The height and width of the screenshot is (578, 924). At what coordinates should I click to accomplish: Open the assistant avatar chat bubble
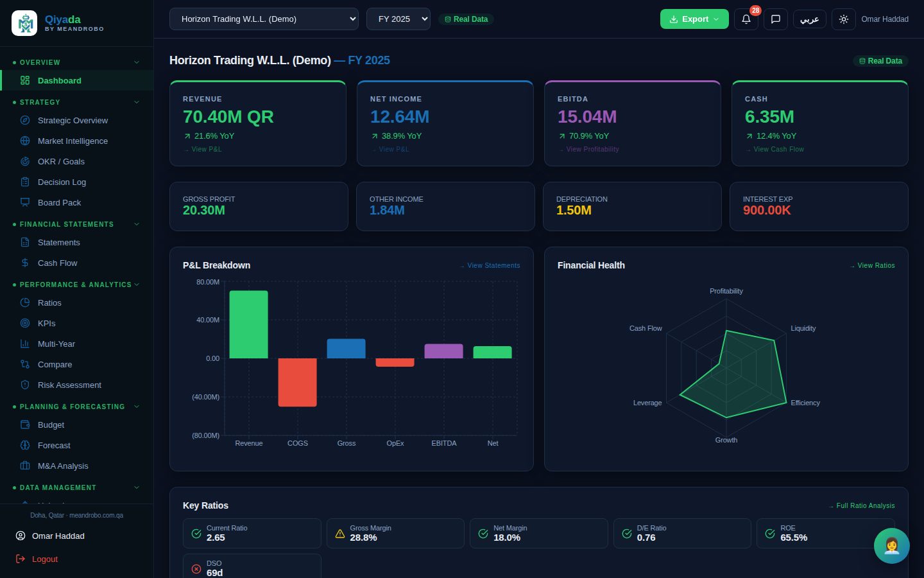click(x=891, y=546)
